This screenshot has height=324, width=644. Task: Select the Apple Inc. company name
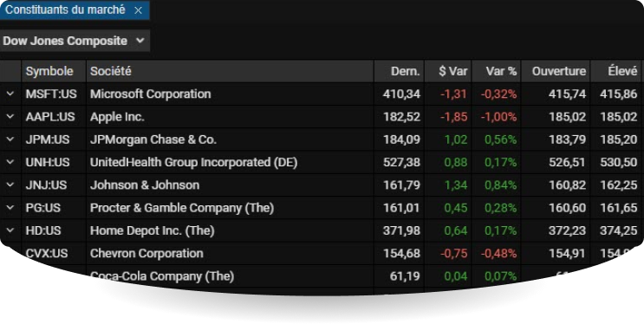(117, 117)
